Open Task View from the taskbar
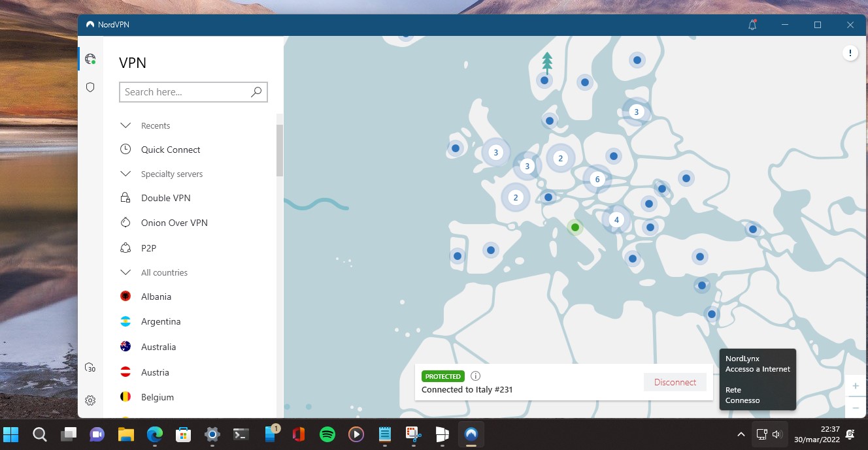The height and width of the screenshot is (450, 868). pos(69,434)
